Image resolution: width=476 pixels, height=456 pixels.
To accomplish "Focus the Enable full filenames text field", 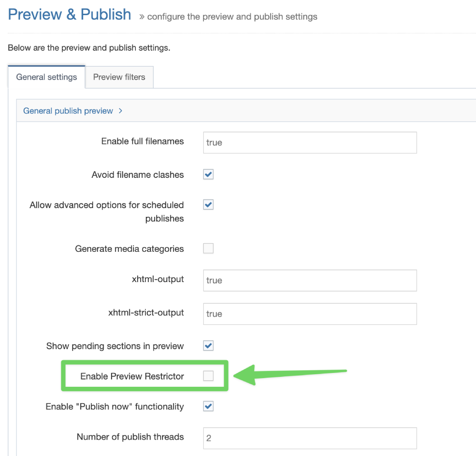I will pyautogui.click(x=309, y=143).
